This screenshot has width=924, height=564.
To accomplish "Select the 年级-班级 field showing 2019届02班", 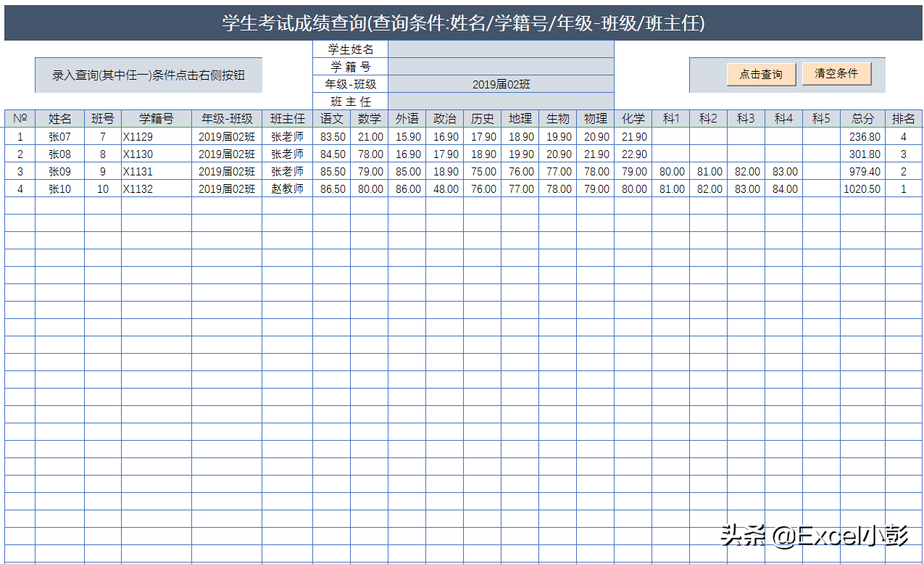I will [x=501, y=84].
